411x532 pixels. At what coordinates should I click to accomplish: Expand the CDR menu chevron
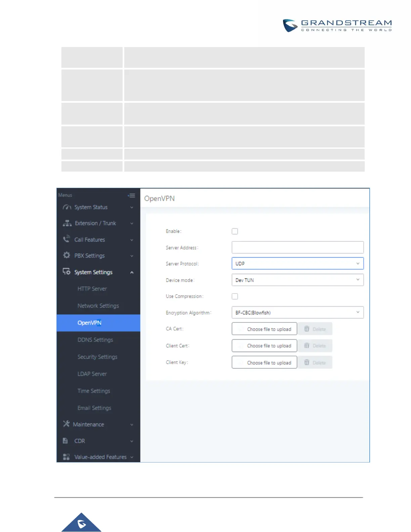(x=132, y=441)
